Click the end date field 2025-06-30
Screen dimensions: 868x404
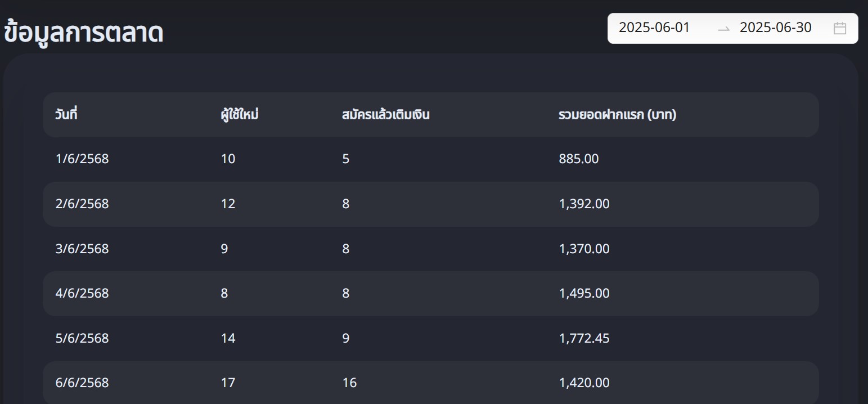tap(775, 28)
